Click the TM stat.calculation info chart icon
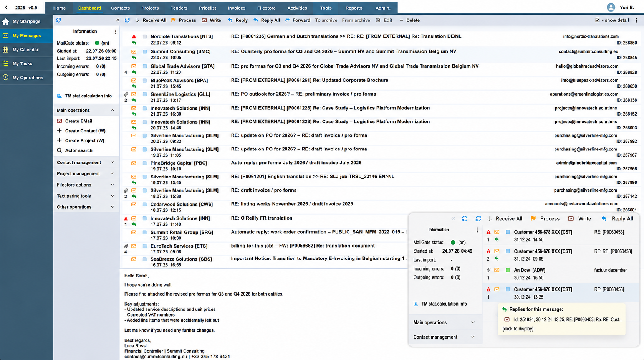 59,96
